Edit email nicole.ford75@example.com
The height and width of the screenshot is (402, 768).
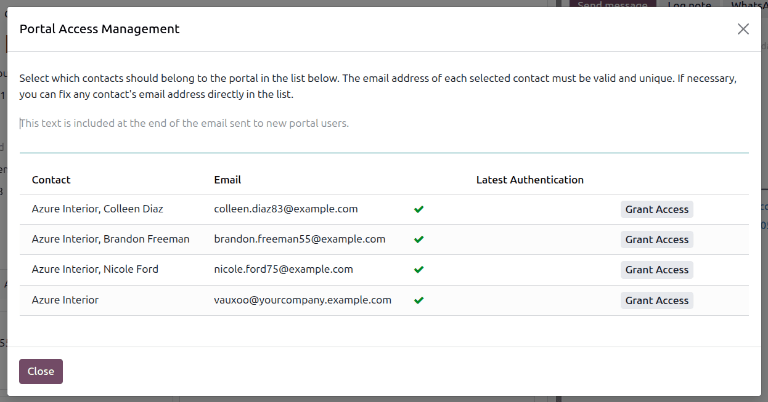click(283, 269)
